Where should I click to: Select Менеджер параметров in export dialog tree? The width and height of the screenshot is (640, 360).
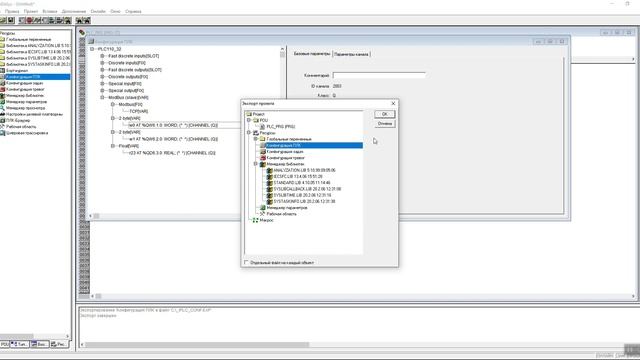pos(287,208)
